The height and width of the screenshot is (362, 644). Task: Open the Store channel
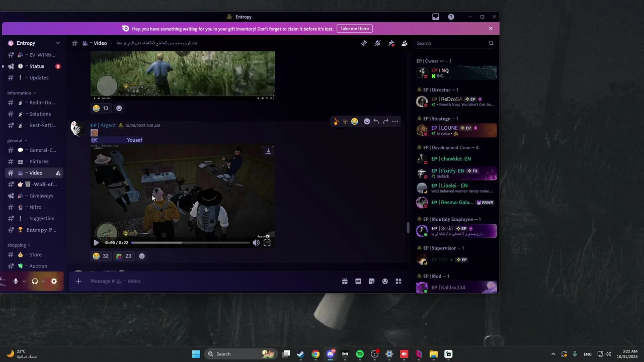(34, 255)
